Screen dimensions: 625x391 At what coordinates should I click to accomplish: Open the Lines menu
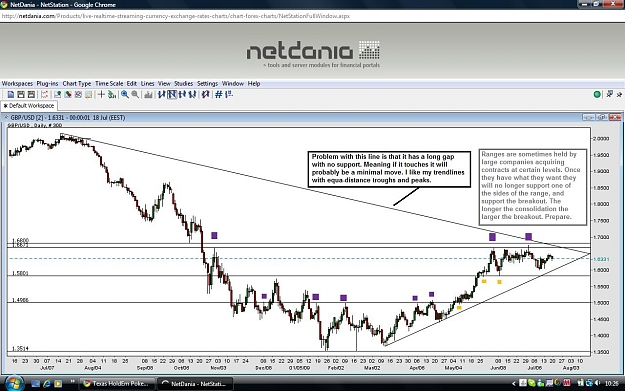147,84
